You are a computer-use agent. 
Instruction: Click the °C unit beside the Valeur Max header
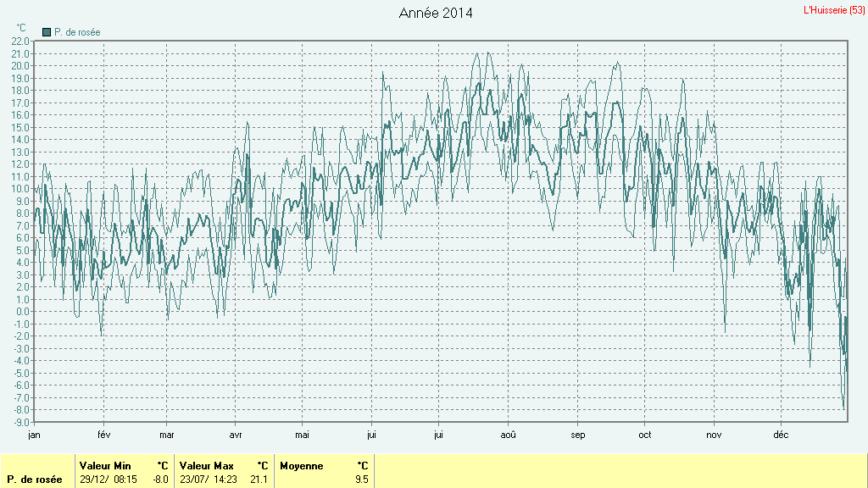(x=263, y=466)
